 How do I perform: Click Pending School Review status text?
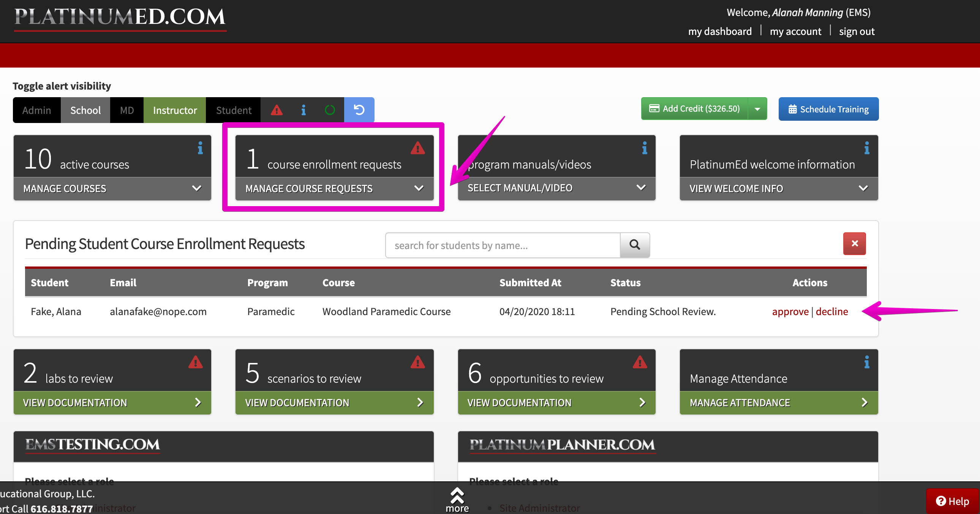[663, 311]
